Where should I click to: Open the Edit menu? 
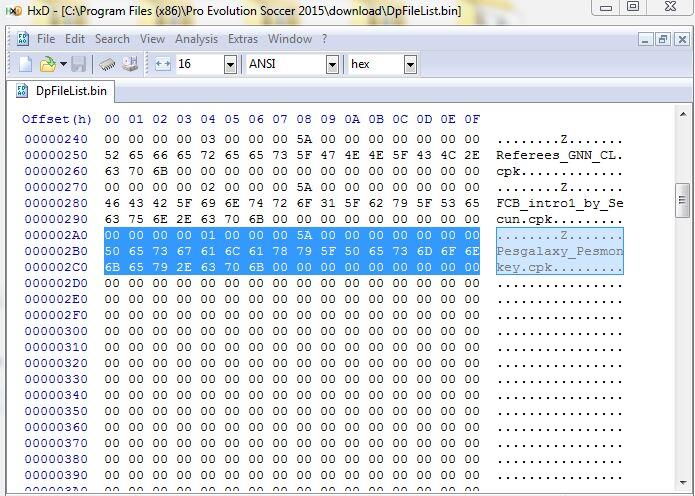75,39
